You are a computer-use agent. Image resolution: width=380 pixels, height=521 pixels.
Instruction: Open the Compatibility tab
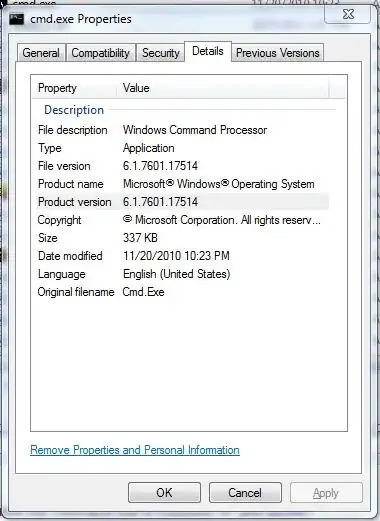tap(100, 53)
